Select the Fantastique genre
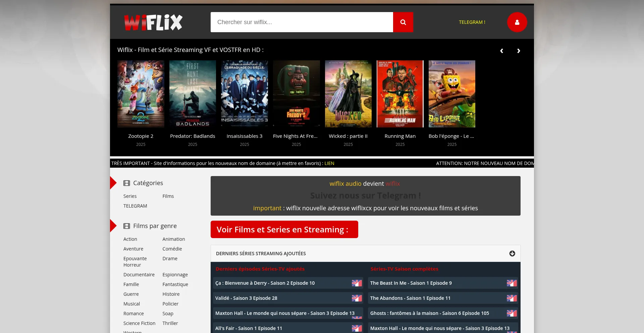 pyautogui.click(x=175, y=284)
